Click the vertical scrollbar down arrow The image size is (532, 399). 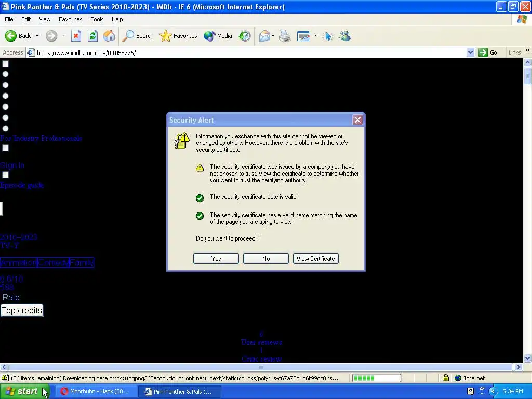click(x=528, y=358)
